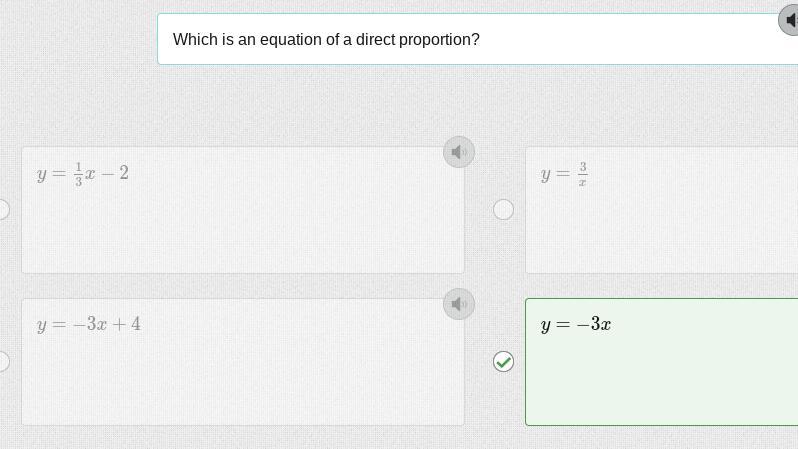The image size is (798, 449).
Task: Click the green checked radio for y = −3x
Action: pyautogui.click(x=504, y=361)
